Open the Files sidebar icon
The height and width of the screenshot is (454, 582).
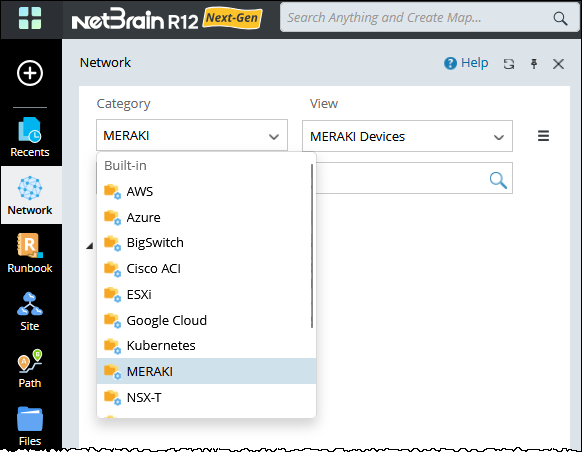(30, 426)
